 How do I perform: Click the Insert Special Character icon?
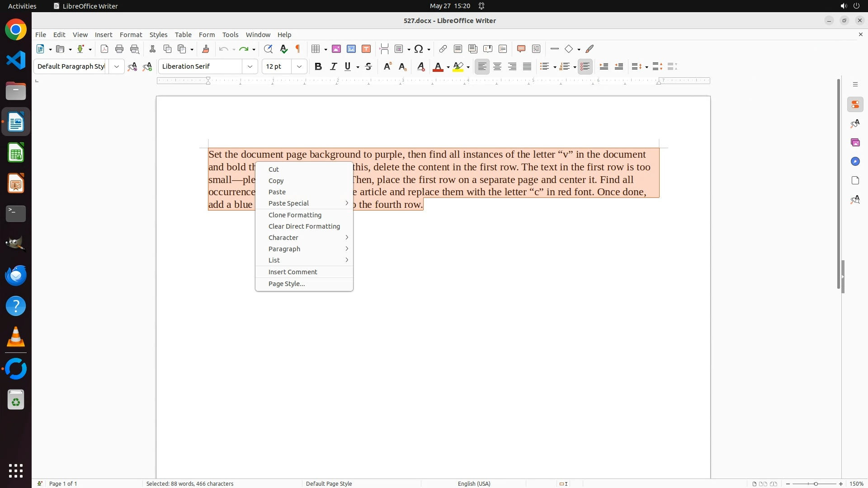pos(419,49)
